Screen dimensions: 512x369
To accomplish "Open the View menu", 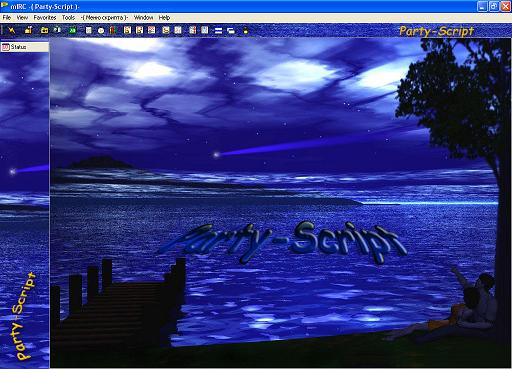I will [22, 17].
